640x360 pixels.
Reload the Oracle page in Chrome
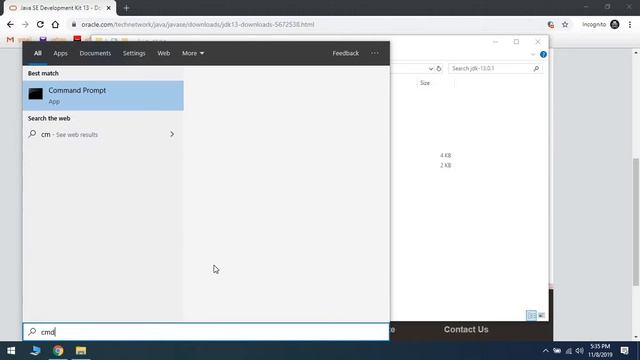(x=40, y=24)
